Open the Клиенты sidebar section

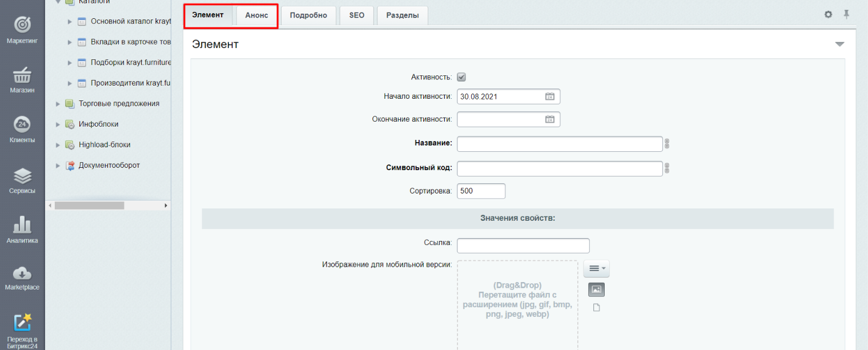22,125
